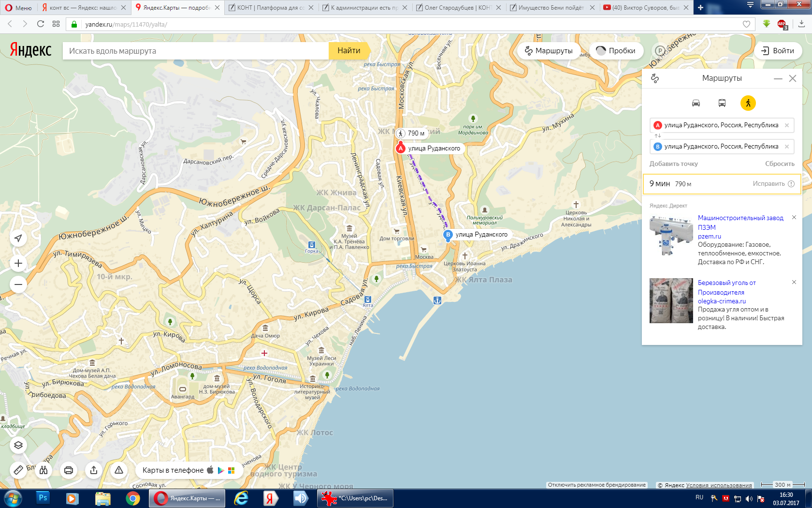
Task: Zoom out with minus button
Action: (x=18, y=284)
